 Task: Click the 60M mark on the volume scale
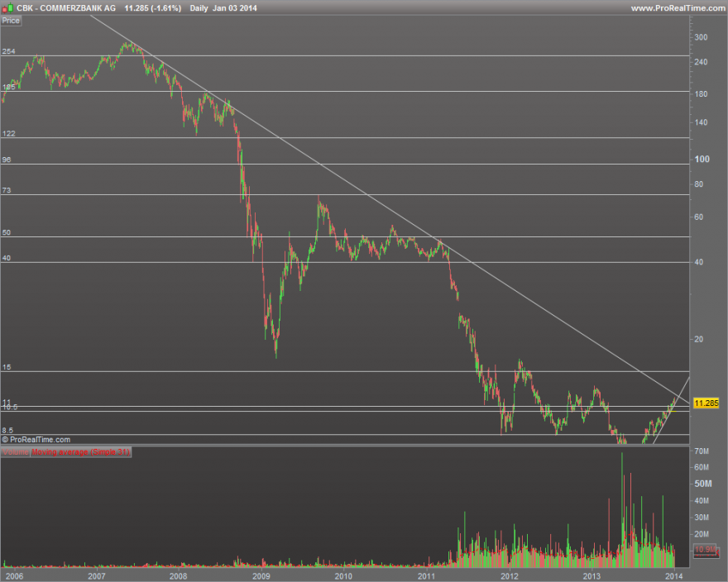pyautogui.click(x=702, y=467)
